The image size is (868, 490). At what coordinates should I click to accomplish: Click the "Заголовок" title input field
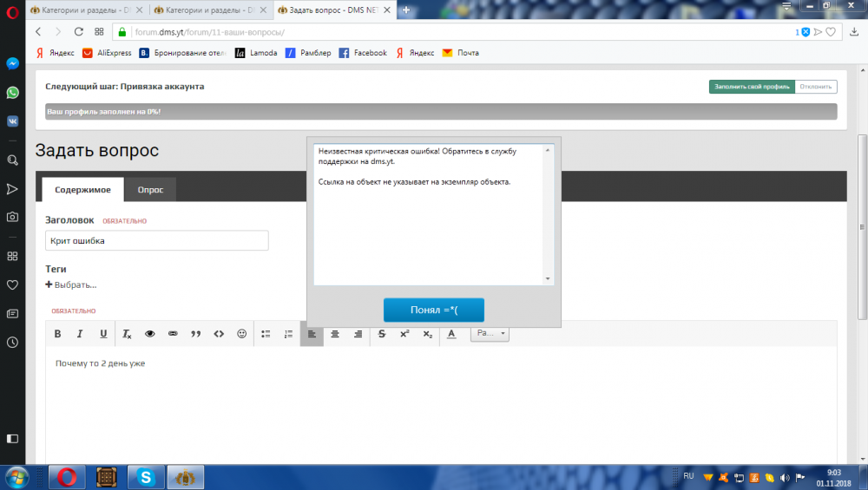click(156, 240)
